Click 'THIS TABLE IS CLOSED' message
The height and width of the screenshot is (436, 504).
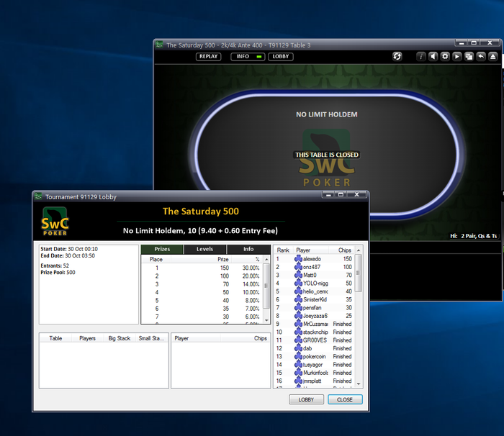click(x=327, y=155)
